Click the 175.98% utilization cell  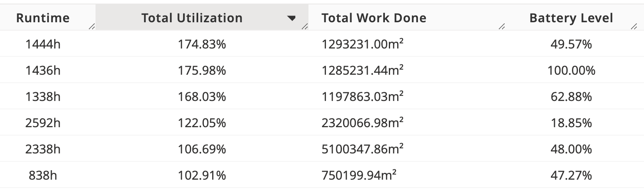202,70
